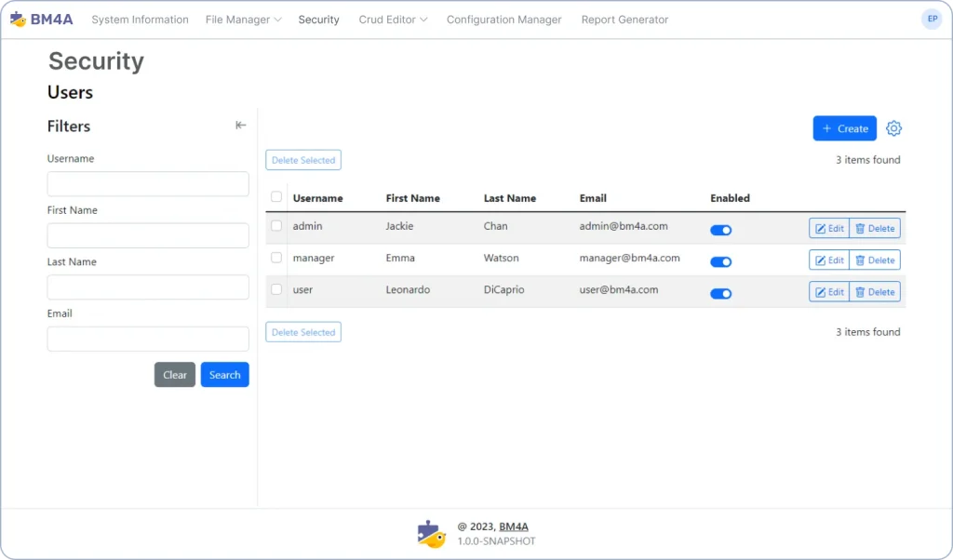The height and width of the screenshot is (560, 953).
Task: Go to the Security nav item
Action: [x=318, y=20]
